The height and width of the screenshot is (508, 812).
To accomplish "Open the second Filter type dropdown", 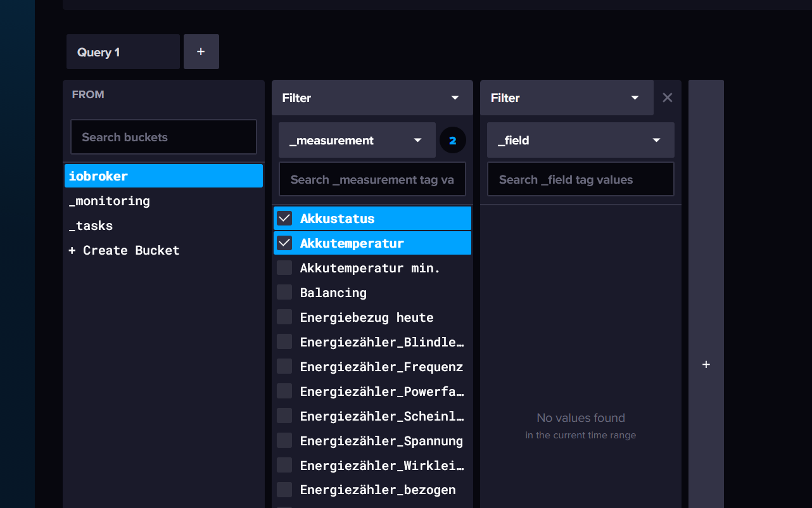I will [566, 98].
